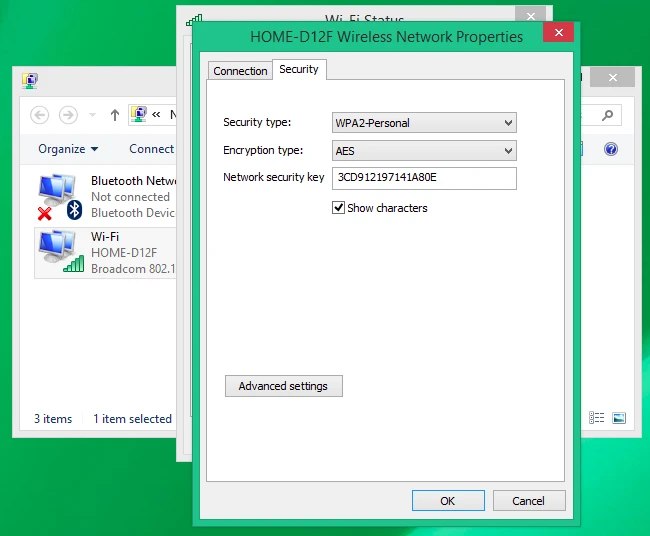Open Help with the blue question mark icon
Viewport: 650px width, 536px height.
[x=611, y=149]
